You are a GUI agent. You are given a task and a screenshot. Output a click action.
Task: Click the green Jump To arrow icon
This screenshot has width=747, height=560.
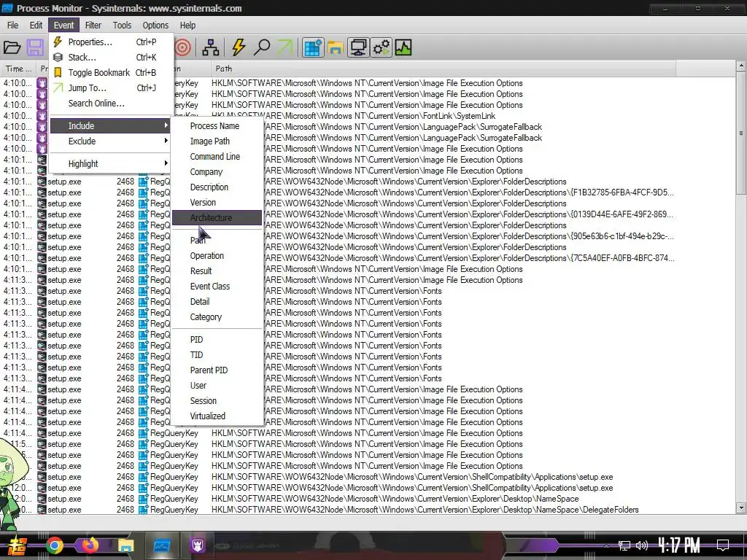[x=285, y=47]
